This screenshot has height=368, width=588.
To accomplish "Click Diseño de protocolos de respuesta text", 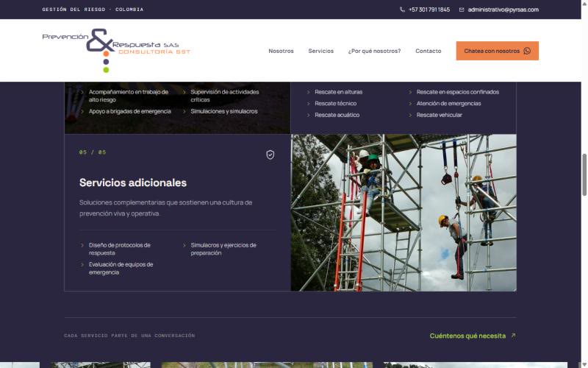I will (120, 249).
